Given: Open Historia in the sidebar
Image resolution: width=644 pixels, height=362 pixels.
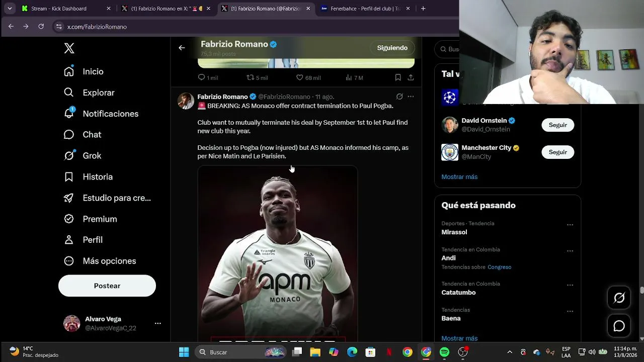Looking at the screenshot, I should tap(88, 177).
